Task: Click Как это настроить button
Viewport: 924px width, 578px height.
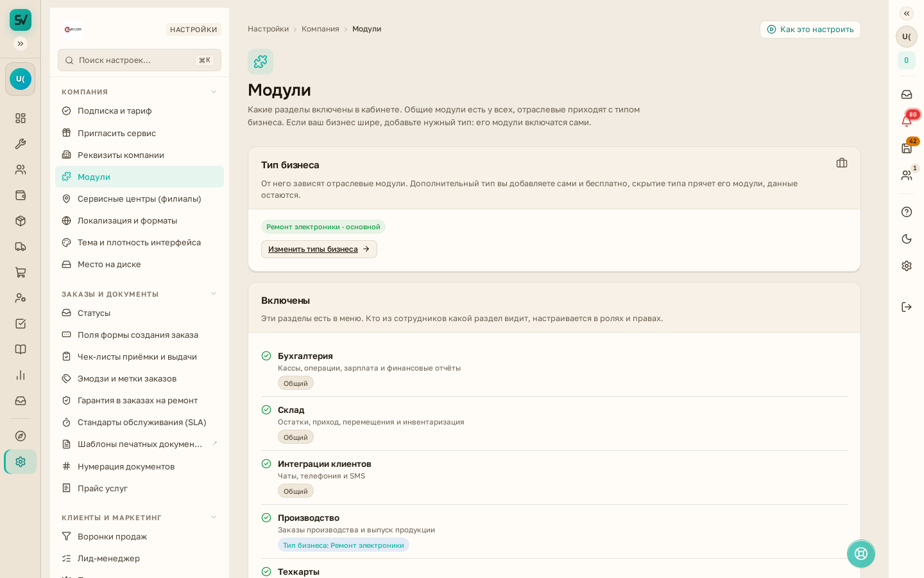Action: tap(810, 30)
